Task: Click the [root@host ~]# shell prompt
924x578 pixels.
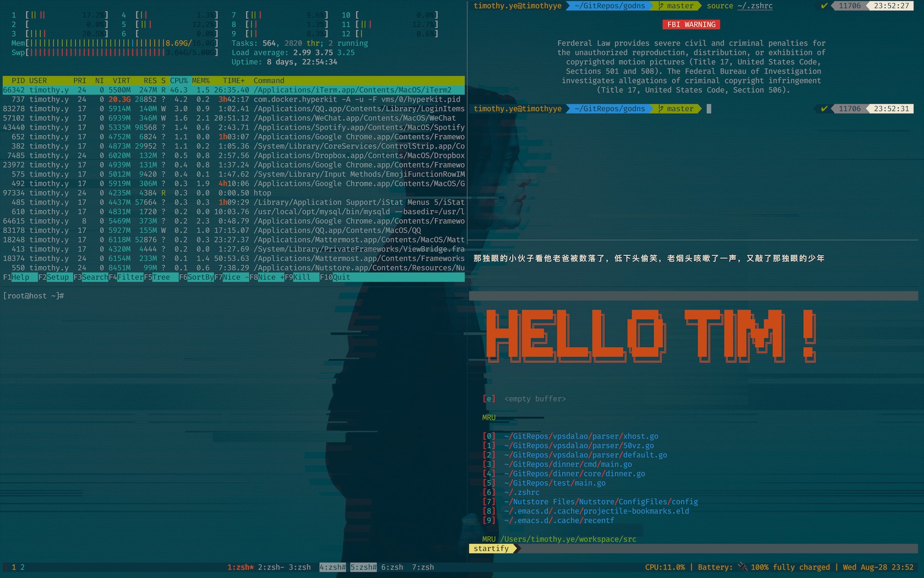Action: [x=34, y=296]
